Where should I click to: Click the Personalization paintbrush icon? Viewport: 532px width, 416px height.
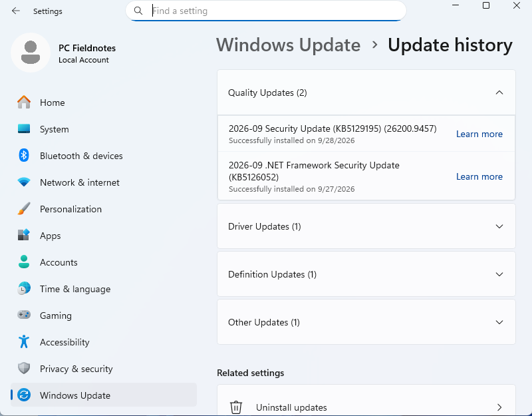click(24, 209)
